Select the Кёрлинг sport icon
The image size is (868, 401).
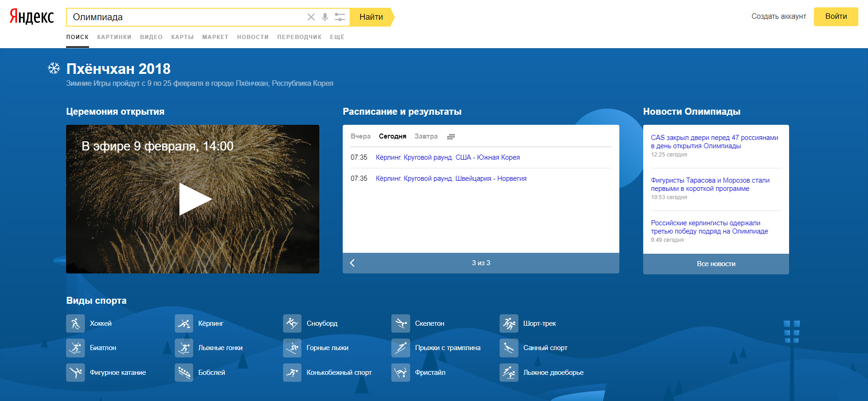(184, 323)
